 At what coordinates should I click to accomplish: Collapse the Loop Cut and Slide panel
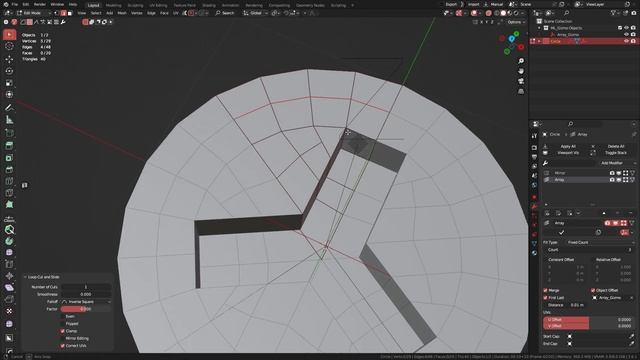pos(25,277)
